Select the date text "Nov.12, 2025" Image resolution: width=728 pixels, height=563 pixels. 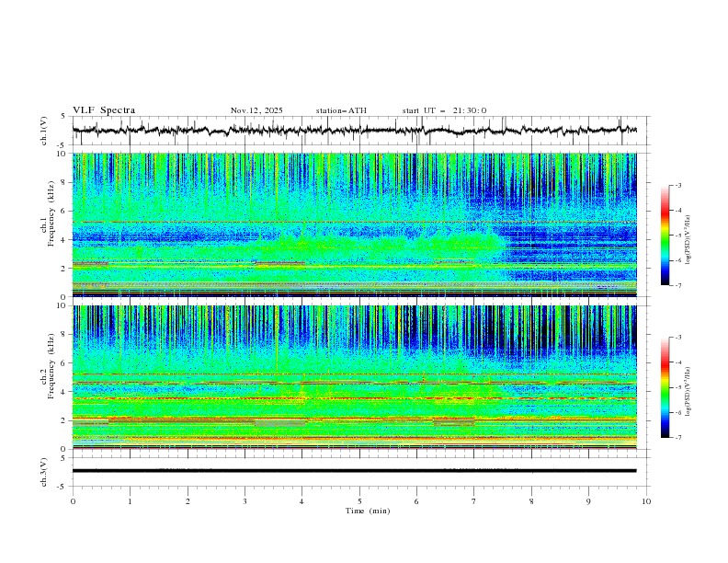coord(256,110)
